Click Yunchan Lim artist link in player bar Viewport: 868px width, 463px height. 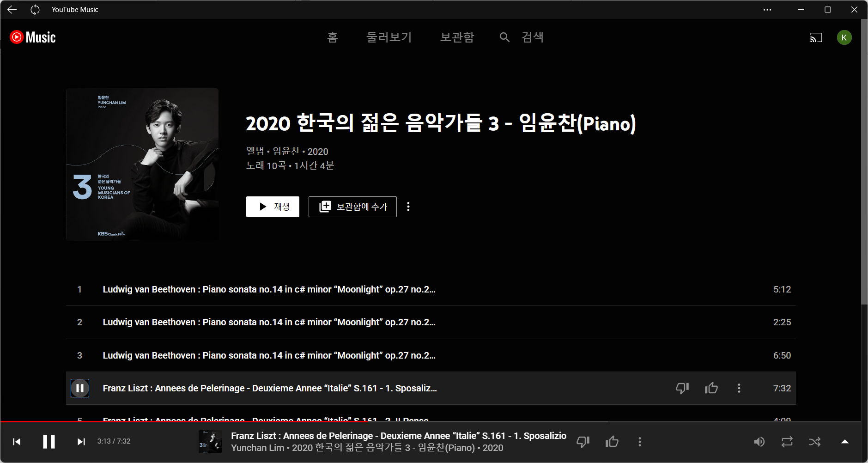click(x=257, y=448)
